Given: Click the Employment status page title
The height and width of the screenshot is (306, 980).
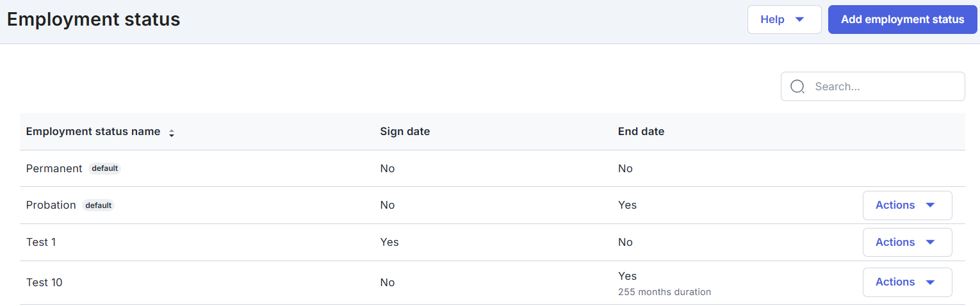Looking at the screenshot, I should pyautogui.click(x=94, y=19).
